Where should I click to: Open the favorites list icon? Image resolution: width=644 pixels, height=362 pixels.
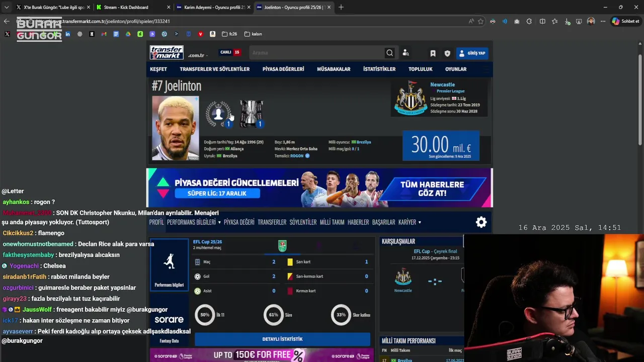click(x=554, y=21)
